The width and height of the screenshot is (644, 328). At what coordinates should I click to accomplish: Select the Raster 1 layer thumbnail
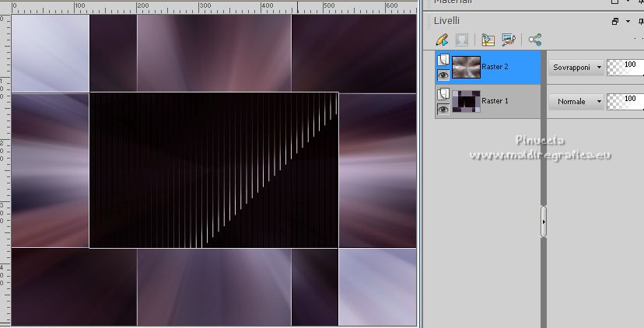click(x=466, y=101)
